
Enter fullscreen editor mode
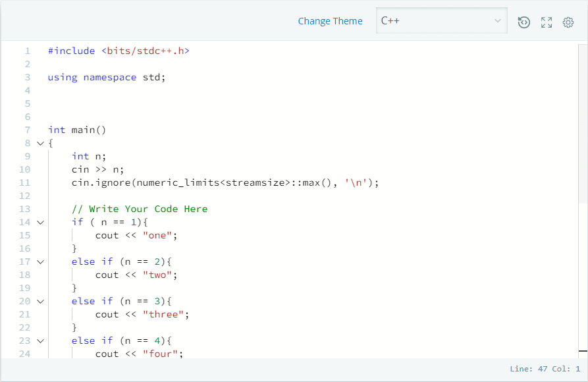click(546, 22)
